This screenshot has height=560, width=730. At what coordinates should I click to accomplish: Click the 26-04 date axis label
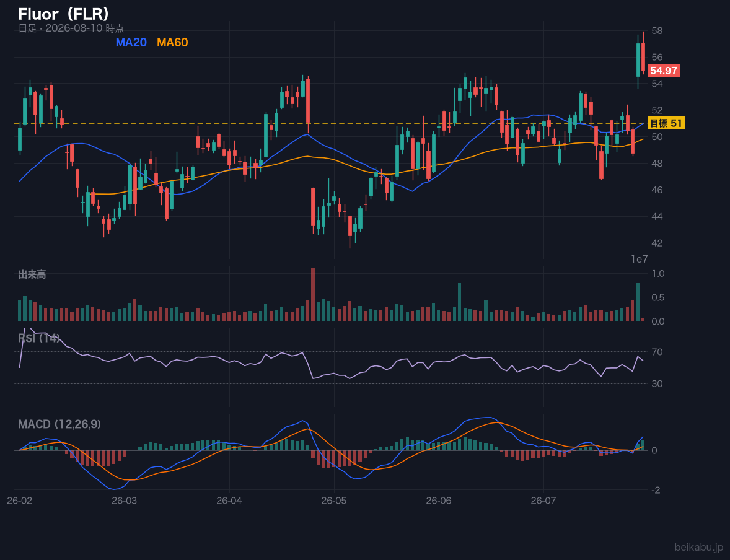229,501
